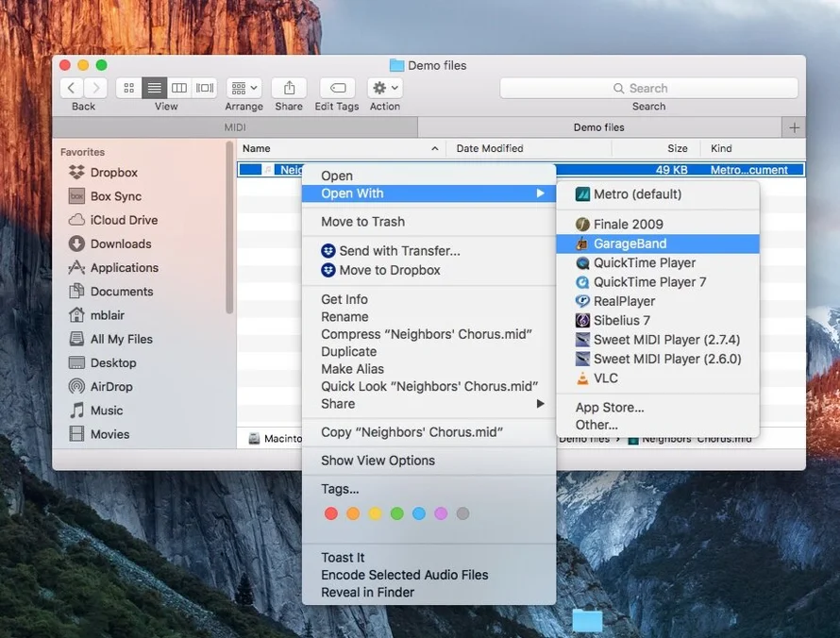Viewport: 840px width, 638px height.
Task: Click the VLC cone icon
Action: point(582,378)
